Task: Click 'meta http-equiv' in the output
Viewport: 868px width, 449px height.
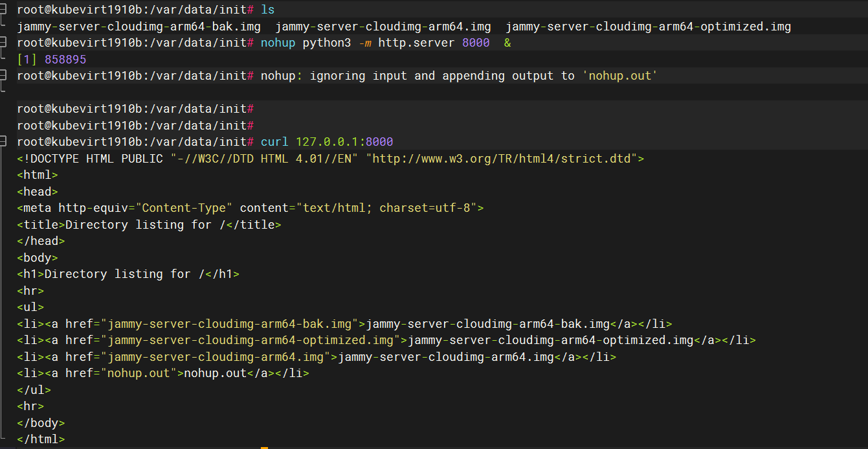Action: (x=76, y=208)
